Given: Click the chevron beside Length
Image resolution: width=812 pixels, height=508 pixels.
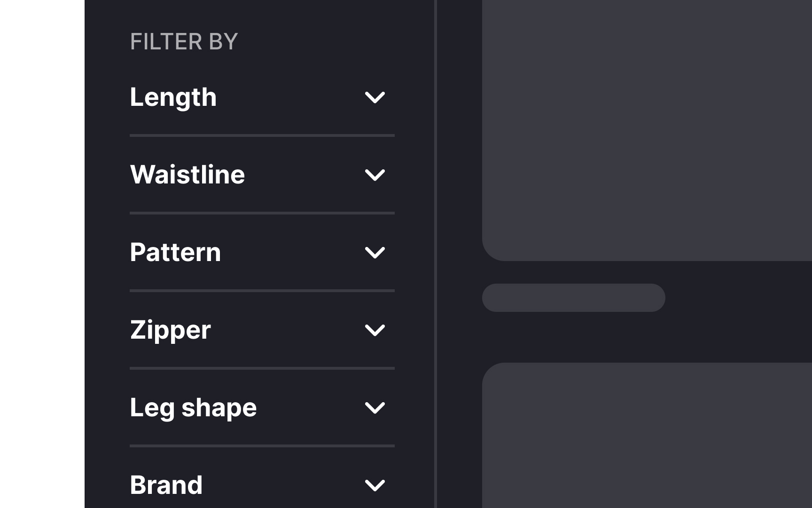Looking at the screenshot, I should [x=376, y=97].
